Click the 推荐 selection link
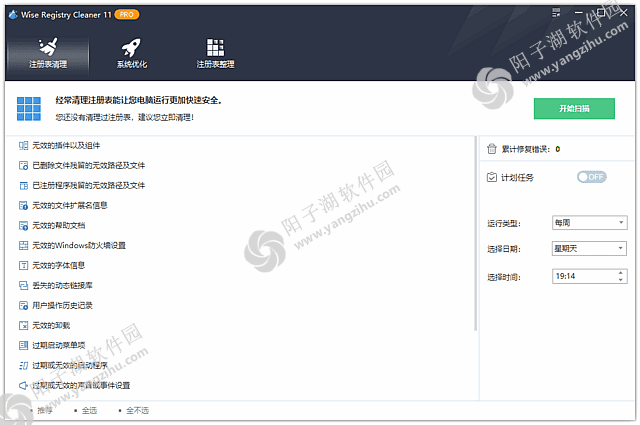 pos(45,411)
